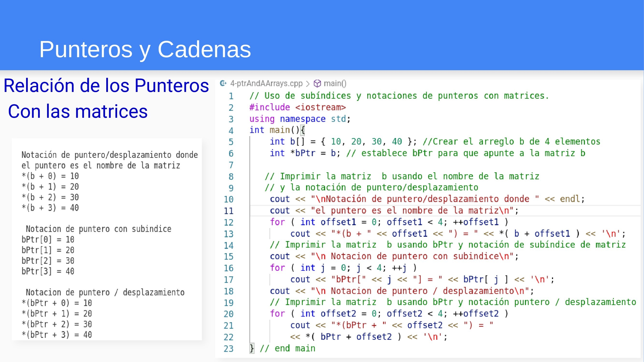The height and width of the screenshot is (362, 644).
Task: Expand the breadcrumb chevron after the filename
Action: pos(308,84)
